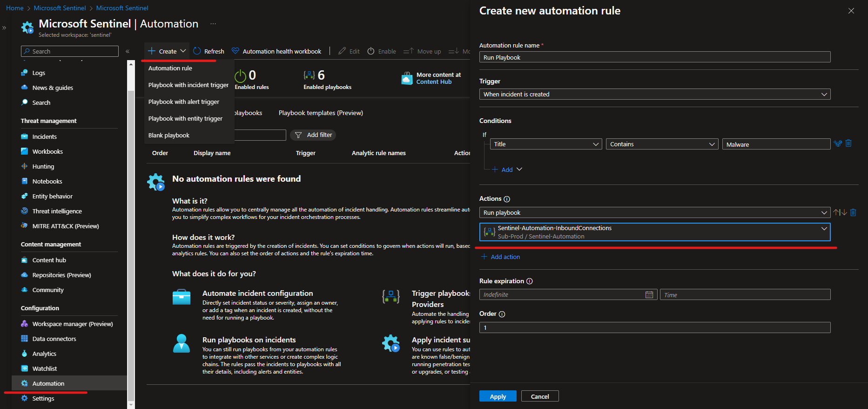868x409 pixels.
Task: Open calendar picker for rule expiration
Action: (649, 294)
